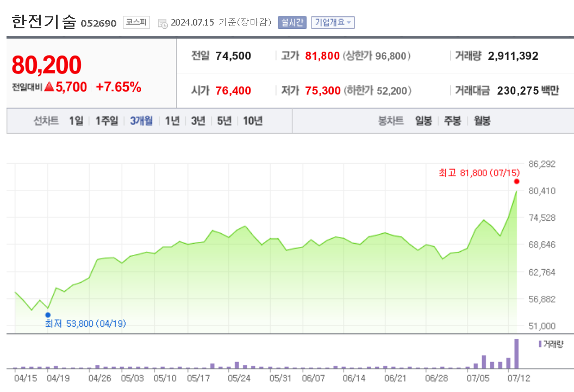Screen dimensions: 574x392
Task: Click the +7.65% change rate
Action: (x=118, y=87)
